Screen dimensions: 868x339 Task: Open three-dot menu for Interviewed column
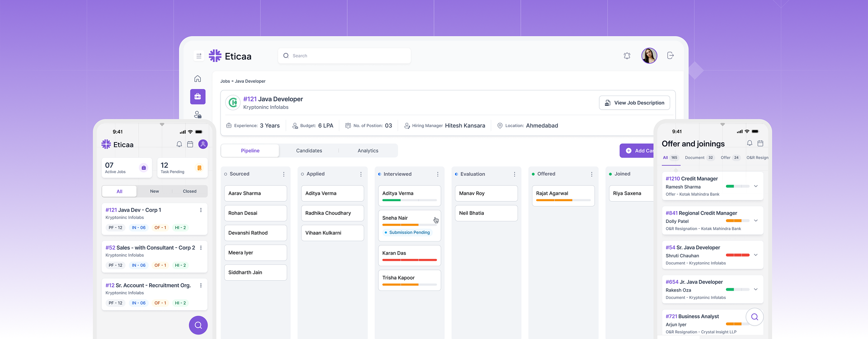click(x=438, y=174)
